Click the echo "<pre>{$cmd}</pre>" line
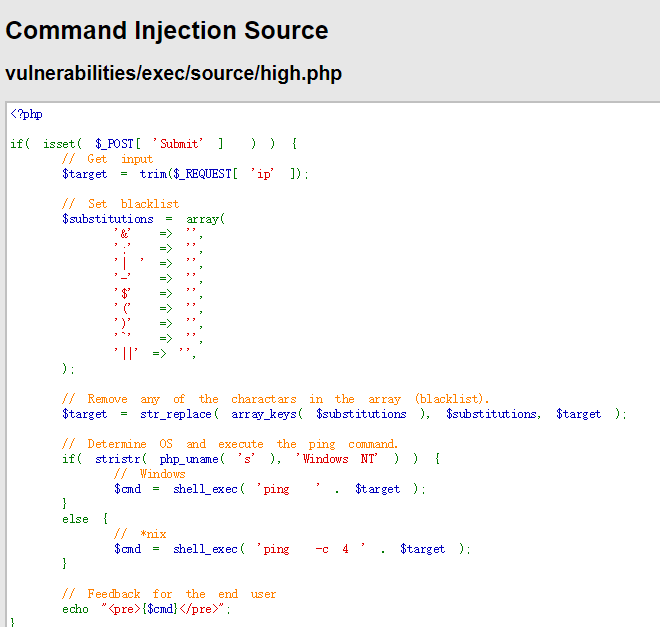Viewport: 660px width, 627px height. 146,609
